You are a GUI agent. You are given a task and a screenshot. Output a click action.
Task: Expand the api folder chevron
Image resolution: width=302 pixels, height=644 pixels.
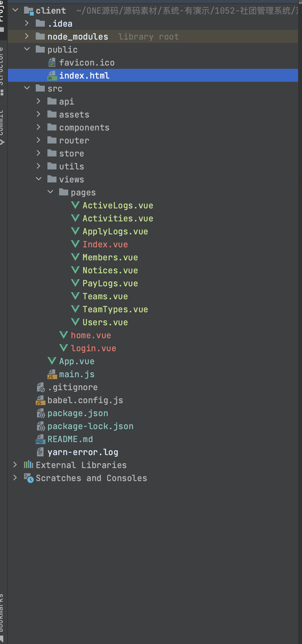click(39, 101)
